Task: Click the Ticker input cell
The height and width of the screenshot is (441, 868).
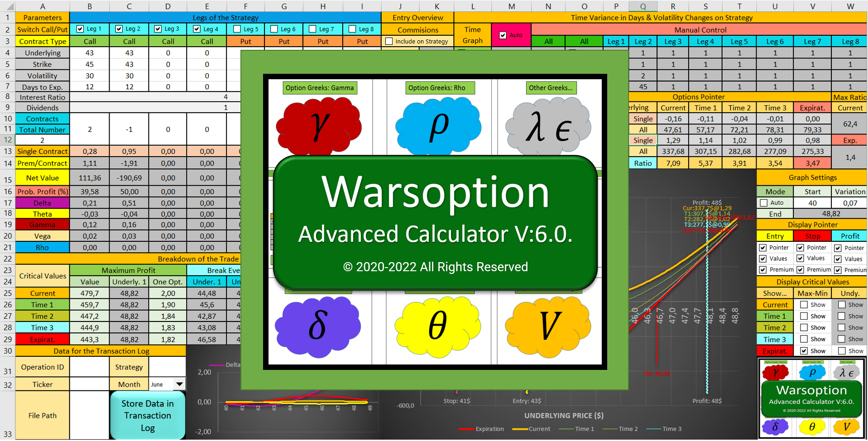Action: pyautogui.click(x=89, y=384)
